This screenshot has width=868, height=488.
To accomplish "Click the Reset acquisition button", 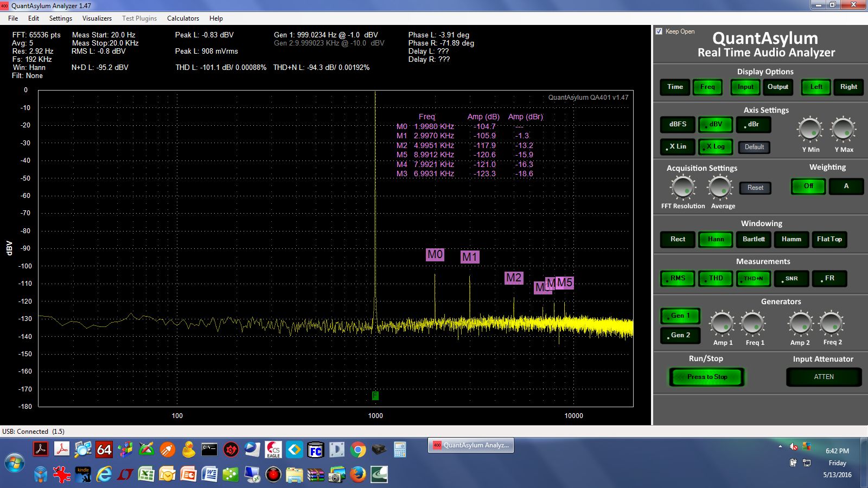I will coord(755,188).
